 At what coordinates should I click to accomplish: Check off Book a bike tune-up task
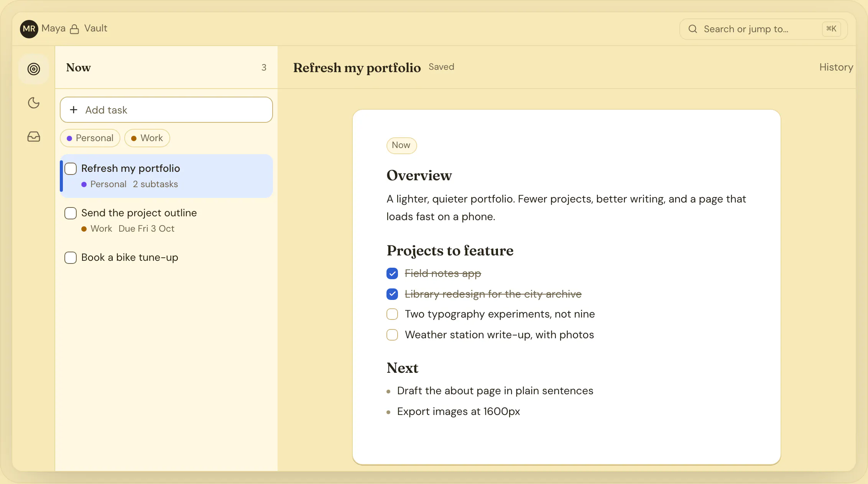tap(71, 258)
